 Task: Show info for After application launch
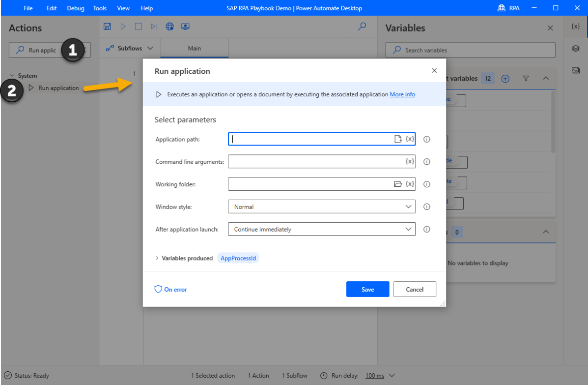pyautogui.click(x=427, y=229)
